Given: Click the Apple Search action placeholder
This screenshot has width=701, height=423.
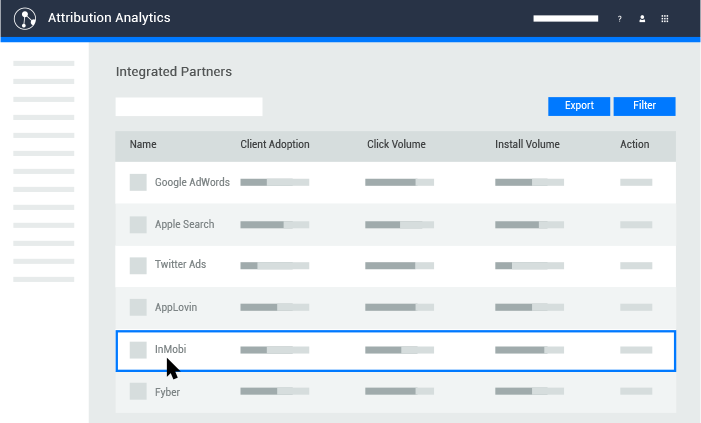Looking at the screenshot, I should pos(636,224).
